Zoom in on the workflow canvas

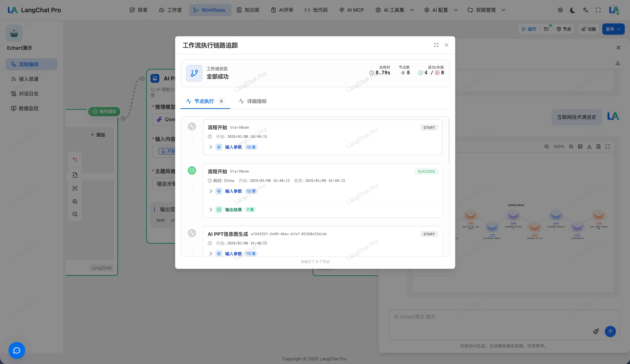(x=75, y=201)
